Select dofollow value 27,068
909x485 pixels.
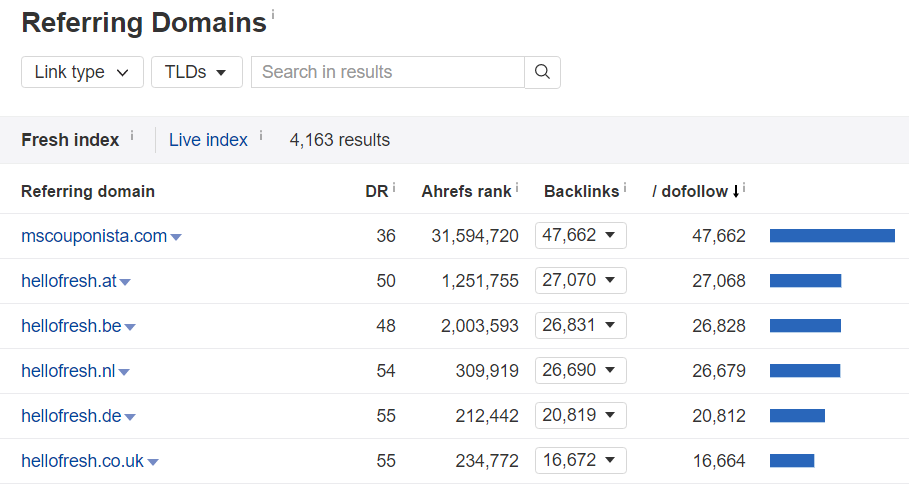point(719,281)
